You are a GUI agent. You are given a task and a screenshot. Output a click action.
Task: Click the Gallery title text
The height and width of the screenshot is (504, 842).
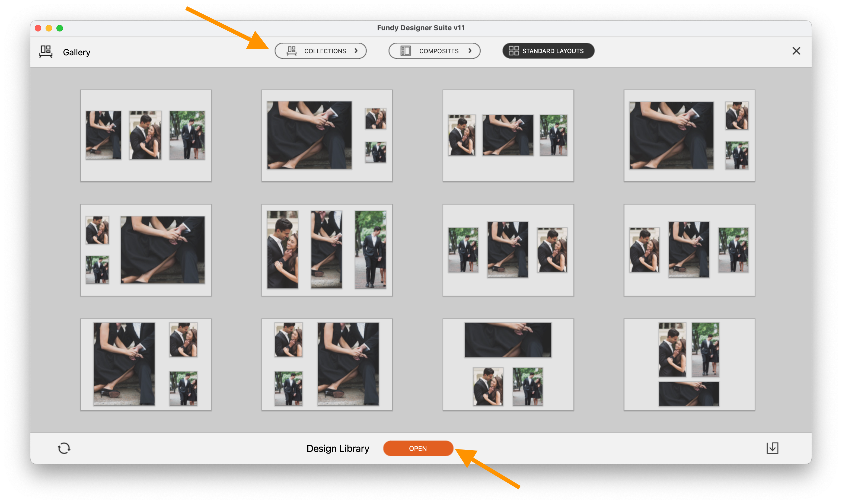(77, 52)
